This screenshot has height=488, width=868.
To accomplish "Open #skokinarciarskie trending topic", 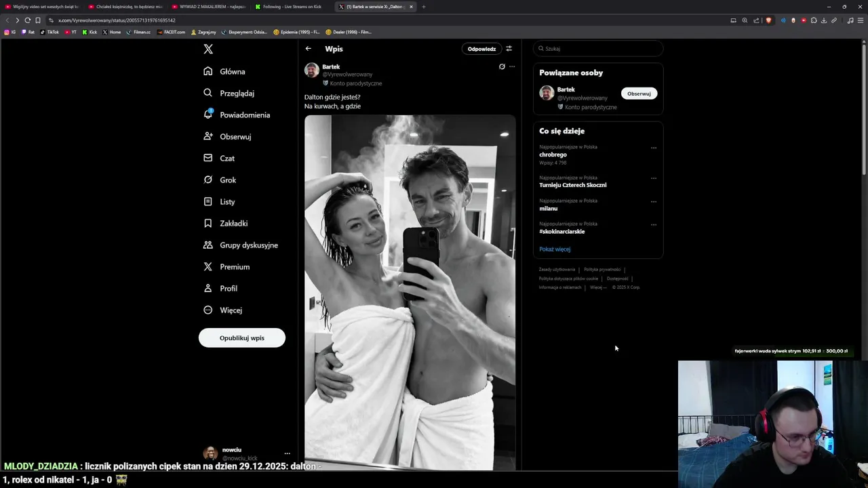I will [562, 231].
